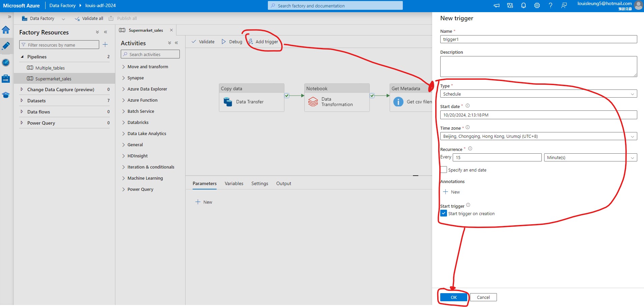Click the Home icon in left sidebar
This screenshot has width=644, height=307.
6,30
